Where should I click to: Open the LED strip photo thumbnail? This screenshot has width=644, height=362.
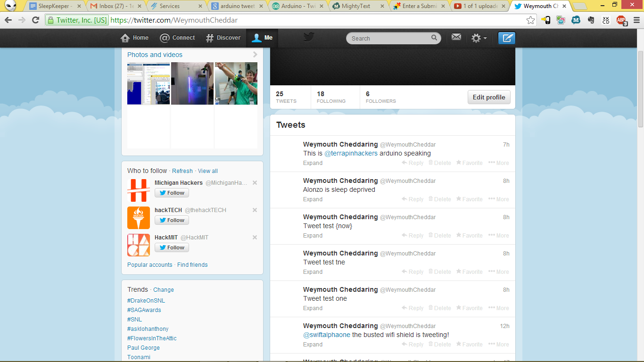[x=192, y=83]
